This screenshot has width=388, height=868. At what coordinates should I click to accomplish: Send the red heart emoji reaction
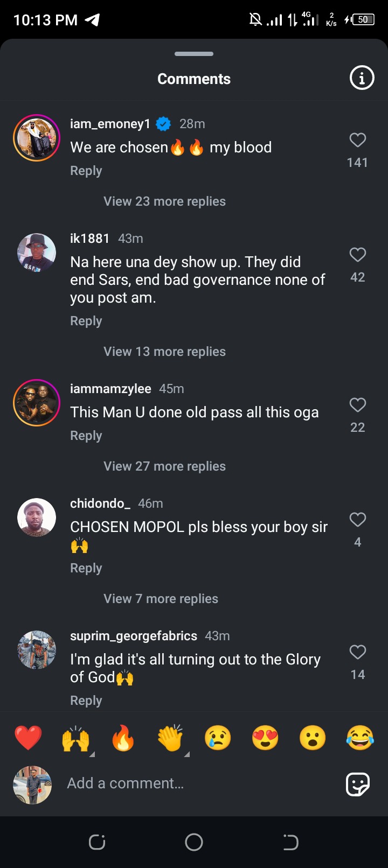[28, 738]
